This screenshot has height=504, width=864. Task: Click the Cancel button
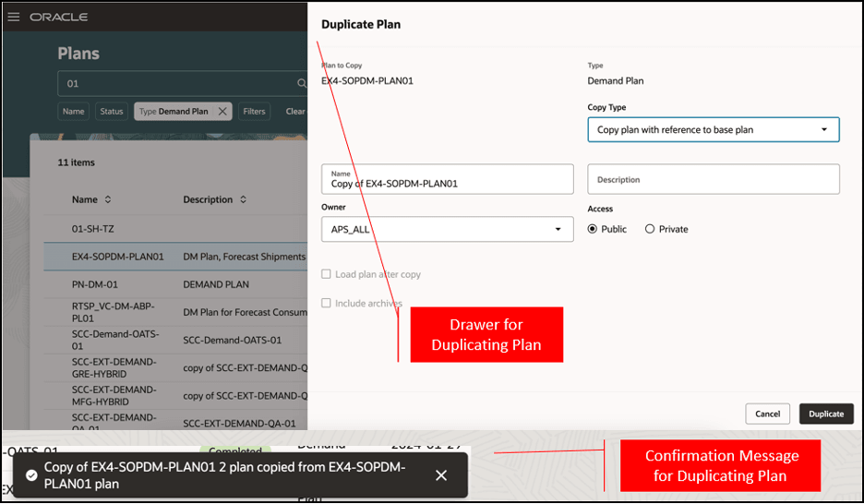click(767, 414)
